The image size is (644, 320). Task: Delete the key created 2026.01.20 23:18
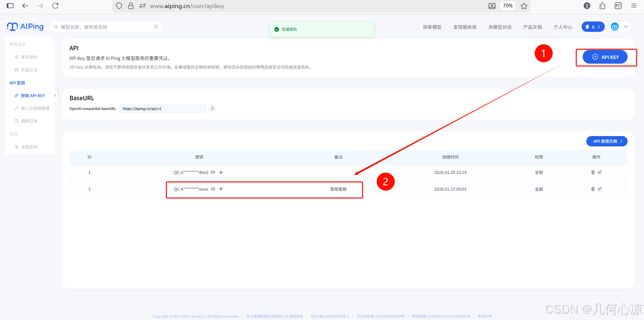coord(593,172)
